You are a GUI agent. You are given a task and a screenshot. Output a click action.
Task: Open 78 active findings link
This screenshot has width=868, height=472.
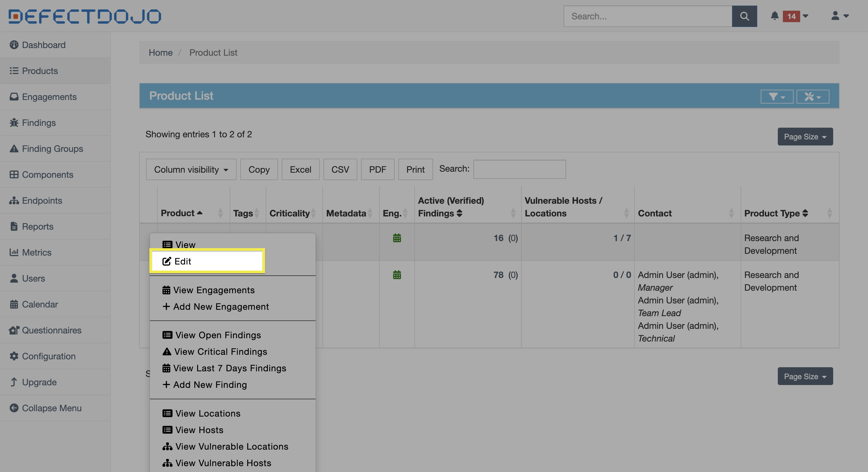click(x=498, y=275)
